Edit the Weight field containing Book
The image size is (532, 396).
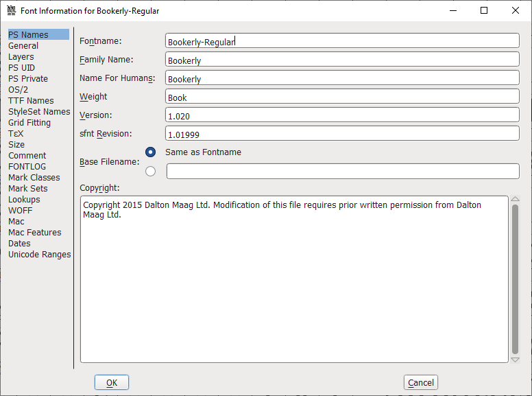342,96
